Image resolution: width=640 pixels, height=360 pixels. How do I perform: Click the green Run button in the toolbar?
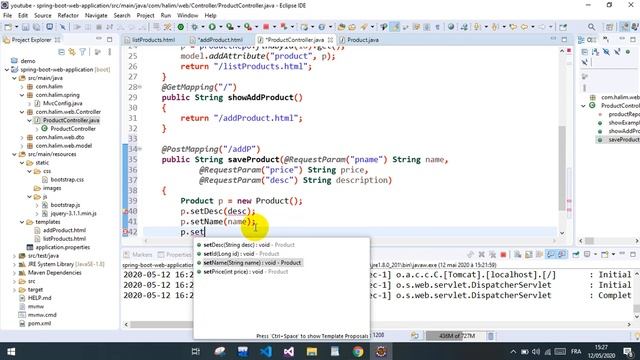[212, 27]
